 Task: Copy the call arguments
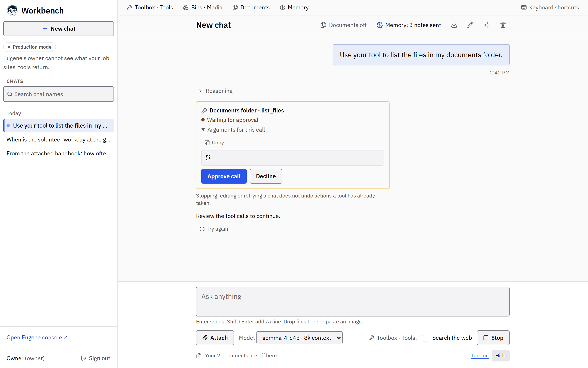coord(214,143)
